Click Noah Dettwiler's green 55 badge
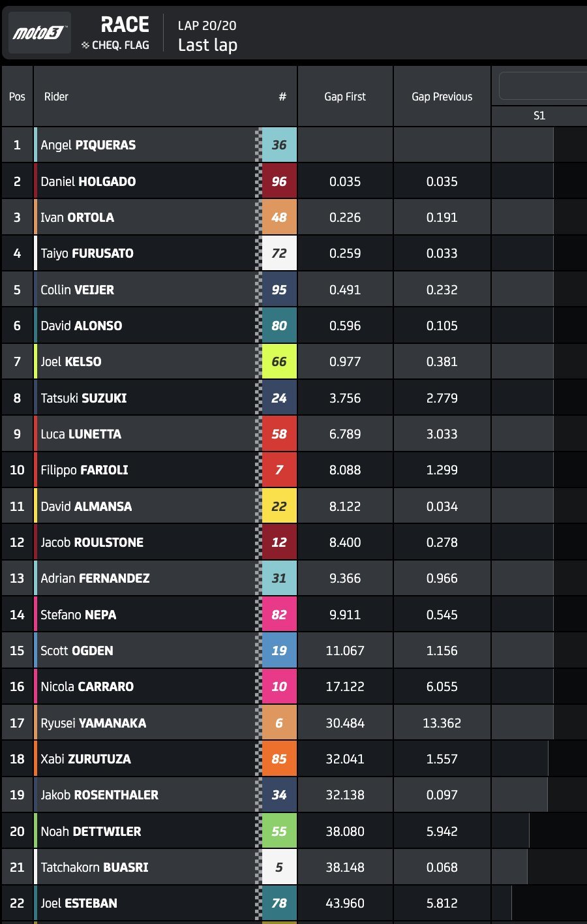 pos(279,831)
